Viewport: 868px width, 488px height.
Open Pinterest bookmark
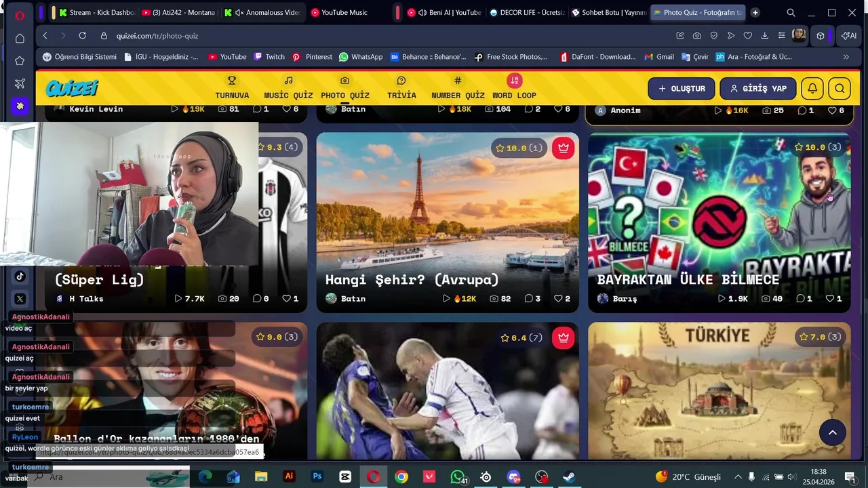pos(312,57)
